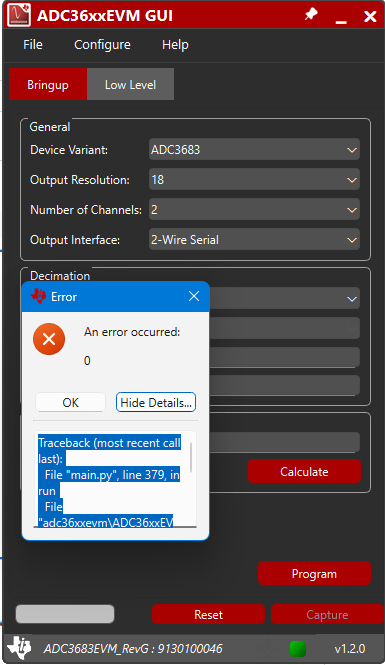Click the input field above Calculate button
Screen dimensions: 385x665
(x=285, y=442)
